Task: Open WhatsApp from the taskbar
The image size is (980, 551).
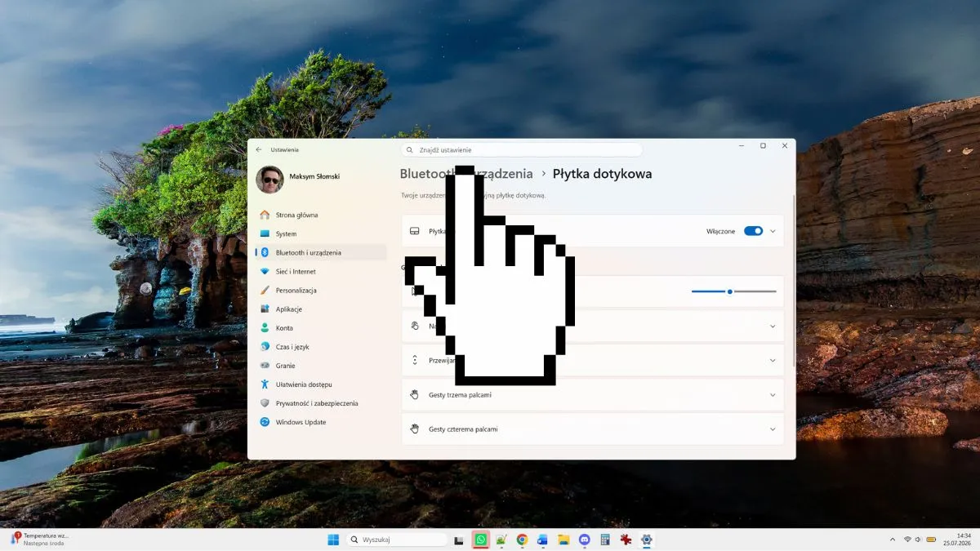Action: point(481,540)
